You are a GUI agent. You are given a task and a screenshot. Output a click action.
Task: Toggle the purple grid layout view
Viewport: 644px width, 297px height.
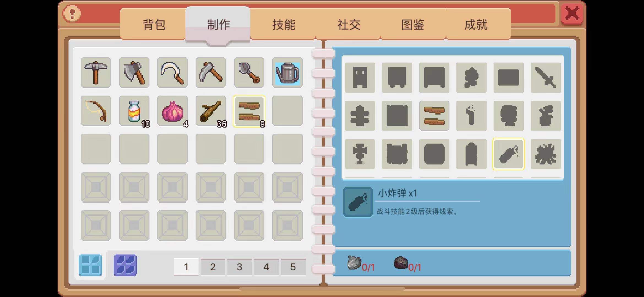tap(125, 265)
